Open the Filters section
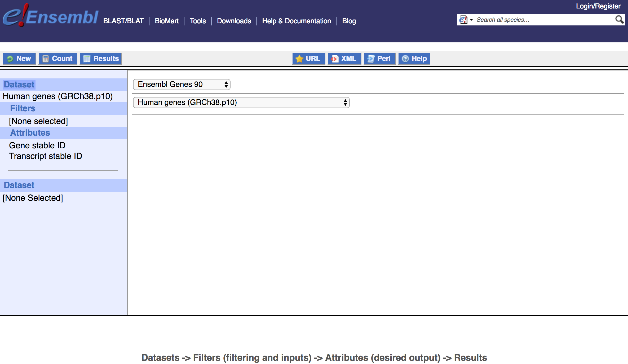 (x=23, y=108)
